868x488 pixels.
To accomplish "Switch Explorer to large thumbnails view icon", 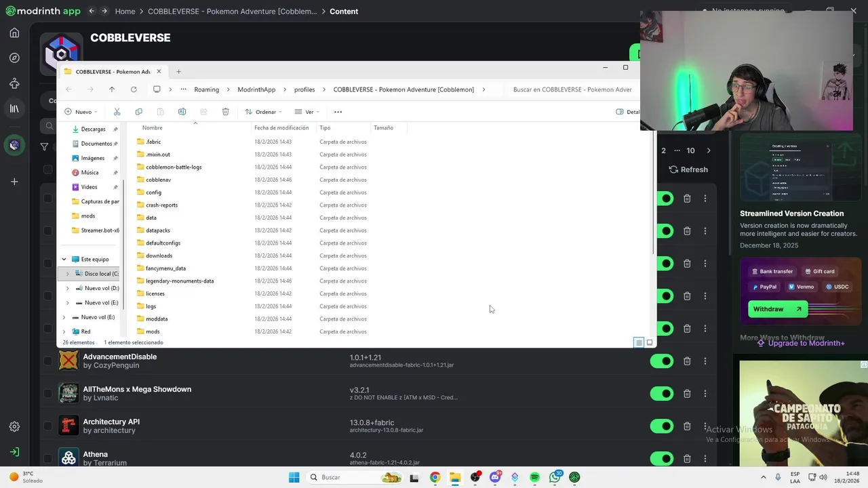I will [650, 342].
